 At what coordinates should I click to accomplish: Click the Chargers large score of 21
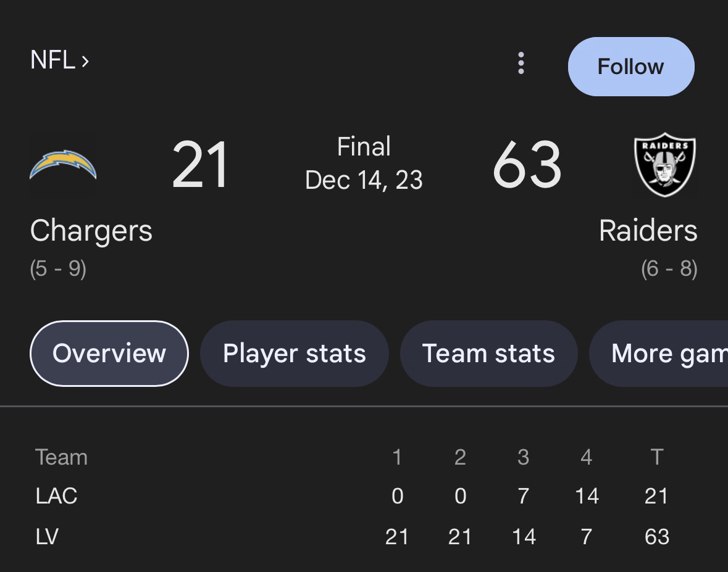coord(200,165)
